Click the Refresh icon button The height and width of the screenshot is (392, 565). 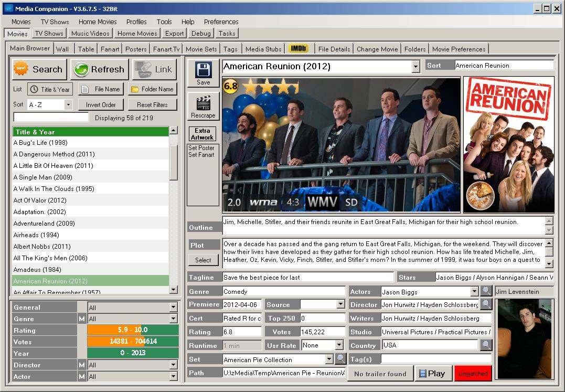[x=82, y=69]
